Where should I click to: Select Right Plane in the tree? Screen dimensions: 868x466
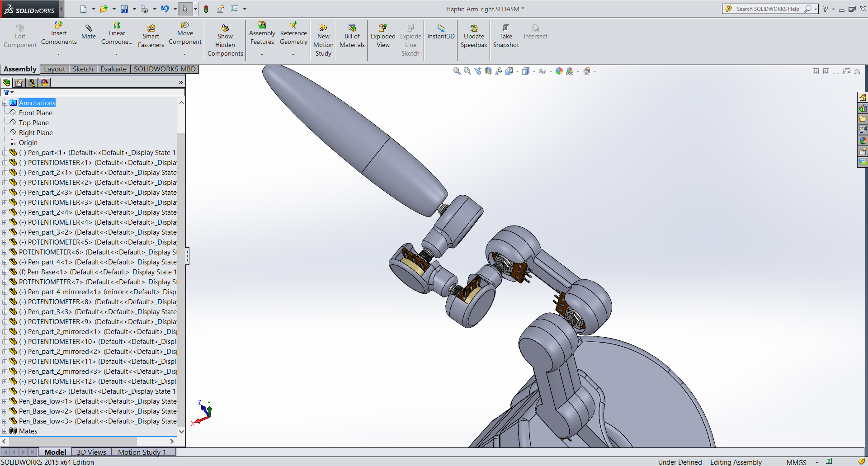[x=36, y=133]
